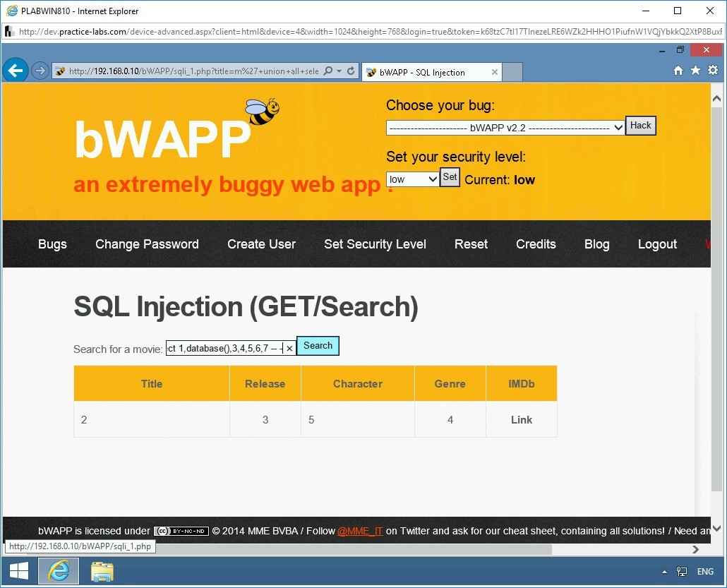Click the IMDb Link in the results row

(x=522, y=419)
